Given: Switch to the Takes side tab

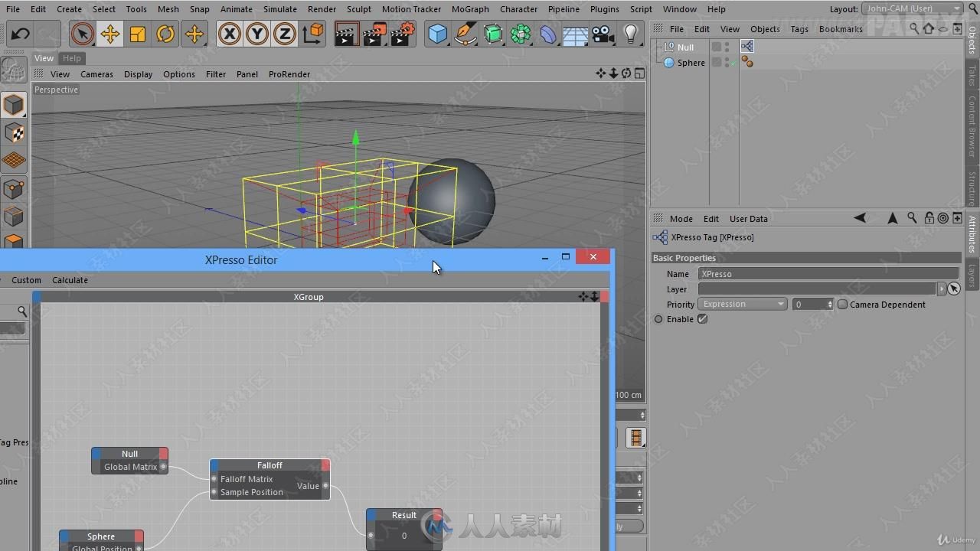Looking at the screenshot, I should coord(972,75).
